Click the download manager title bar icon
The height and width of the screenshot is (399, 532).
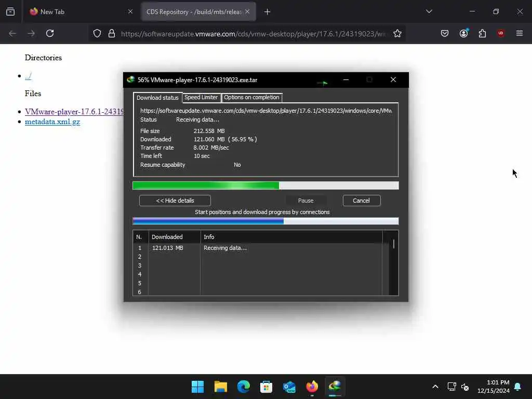[x=130, y=79]
